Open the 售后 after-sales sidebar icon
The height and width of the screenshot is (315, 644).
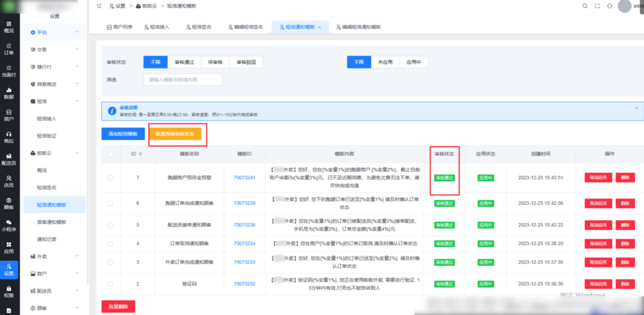click(x=9, y=137)
